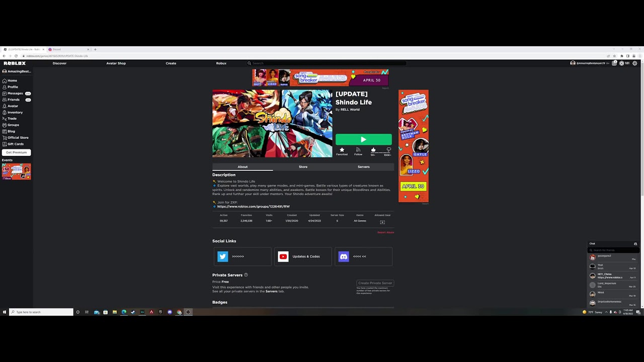Open Blog in the sidebar
Image resolution: width=644 pixels, height=362 pixels.
[9, 131]
